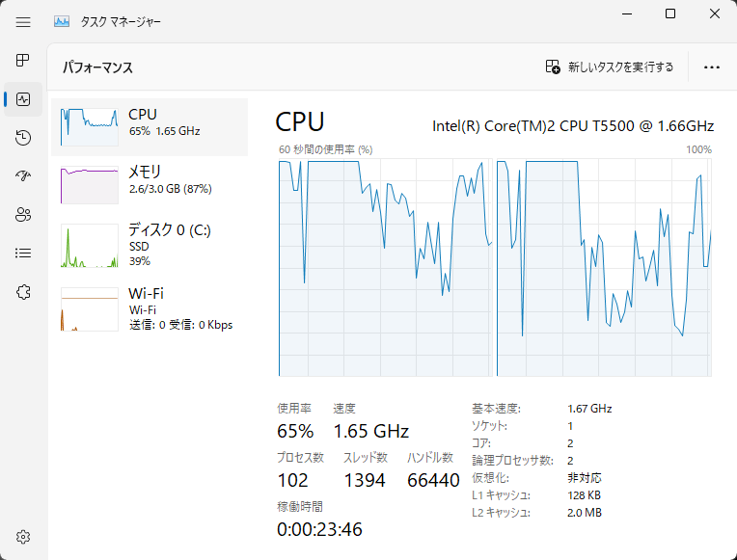This screenshot has height=560, width=737.
Task: Select the Wi-Fi performance item
Action: (150, 308)
